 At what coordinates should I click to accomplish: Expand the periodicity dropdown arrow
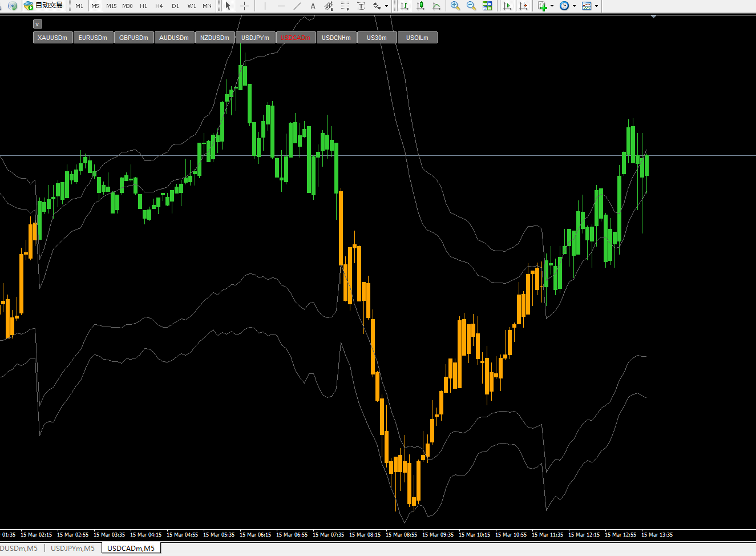[x=574, y=6]
